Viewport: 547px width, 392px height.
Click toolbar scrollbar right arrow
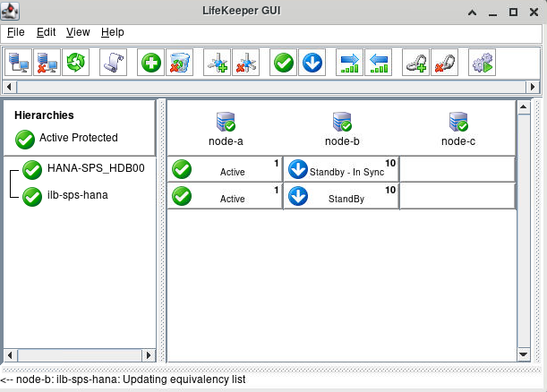[533, 87]
